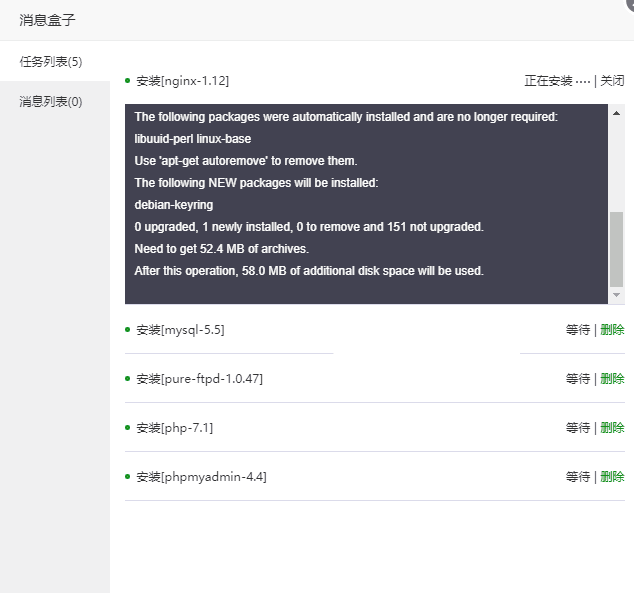Click the 安装[pure-ftpd-1.0.47] task entry
The image size is (634, 593).
pyautogui.click(x=199, y=379)
